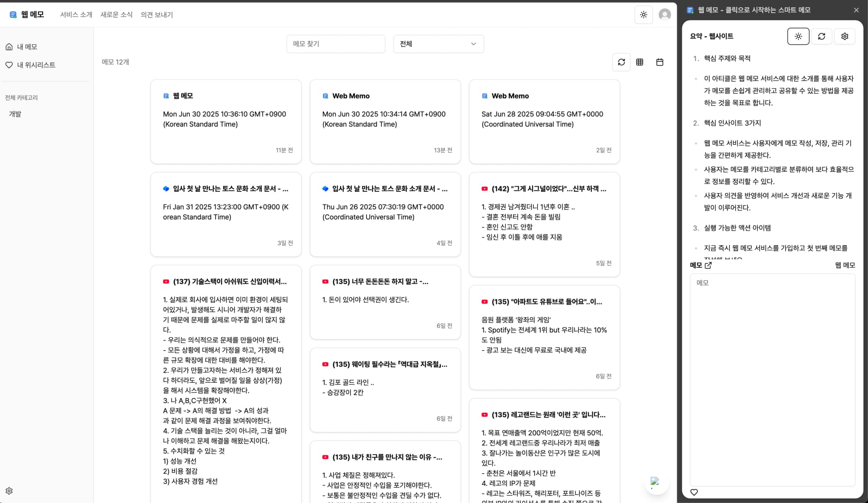Screen dimensions: 868x503
Task: Click the 메모 text area in panel
Action: coord(772,380)
